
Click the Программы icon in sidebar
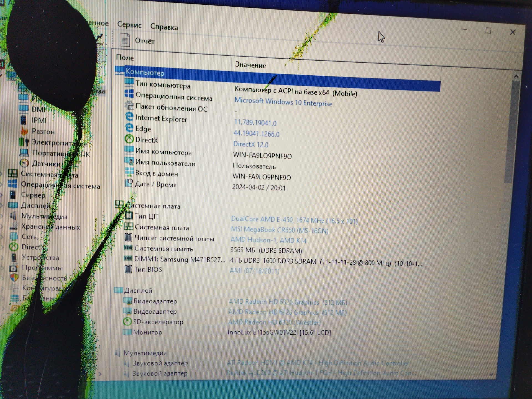tap(13, 268)
